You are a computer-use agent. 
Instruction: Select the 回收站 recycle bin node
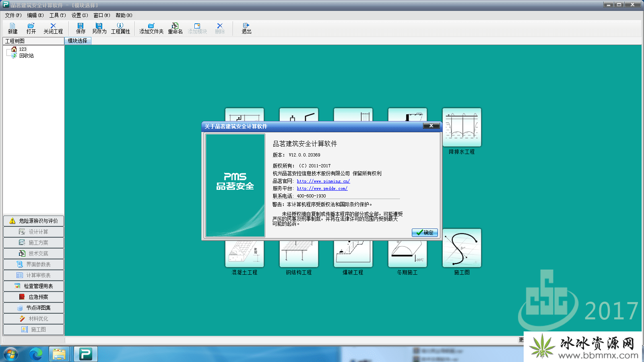point(23,56)
